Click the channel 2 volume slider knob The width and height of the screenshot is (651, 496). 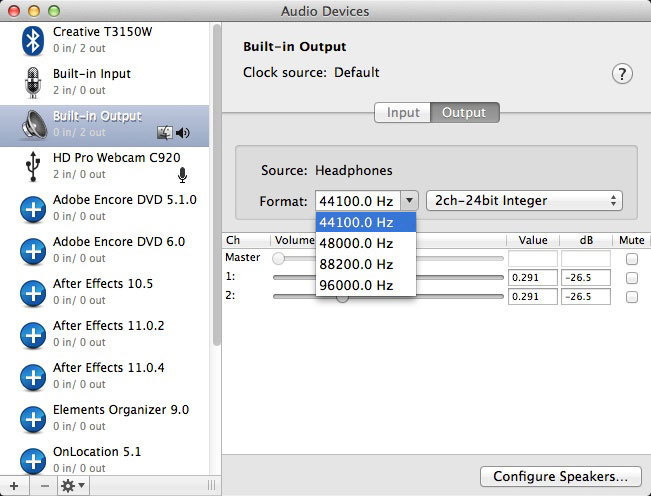tap(342, 298)
